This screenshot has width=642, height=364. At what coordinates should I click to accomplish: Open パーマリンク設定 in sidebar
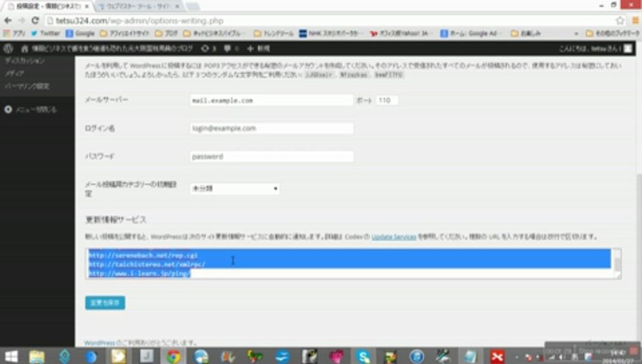[27, 86]
